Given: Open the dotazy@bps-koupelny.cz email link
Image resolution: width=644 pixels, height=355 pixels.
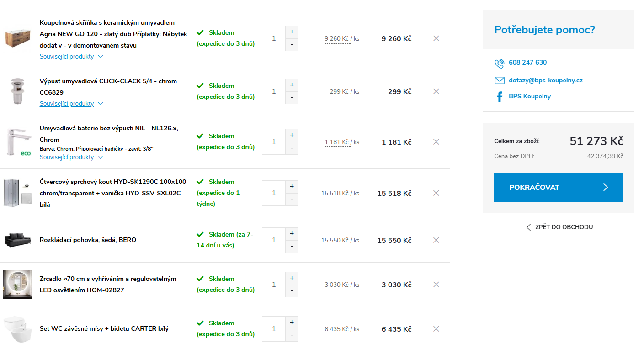Looking at the screenshot, I should [545, 80].
